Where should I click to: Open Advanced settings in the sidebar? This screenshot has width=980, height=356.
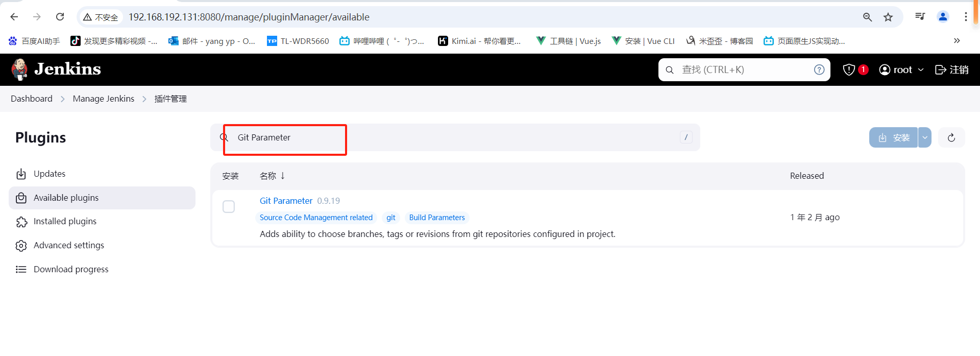(x=102, y=245)
